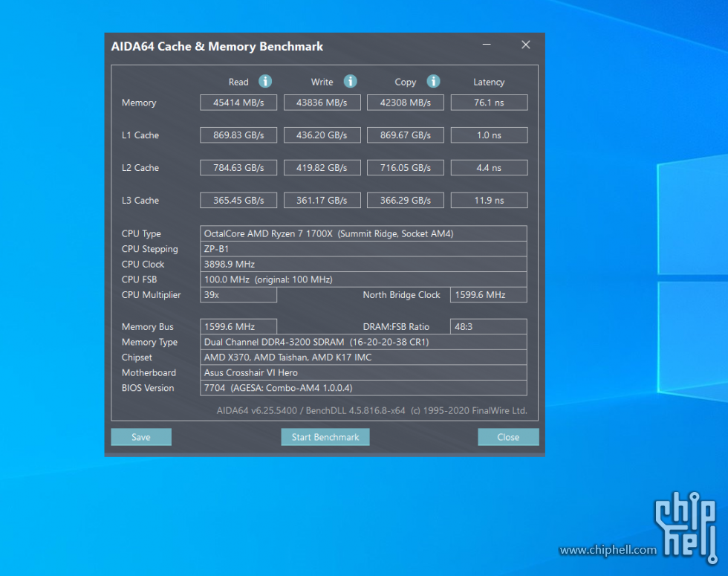Click the Chipset label
The image size is (728, 576).
point(137,357)
